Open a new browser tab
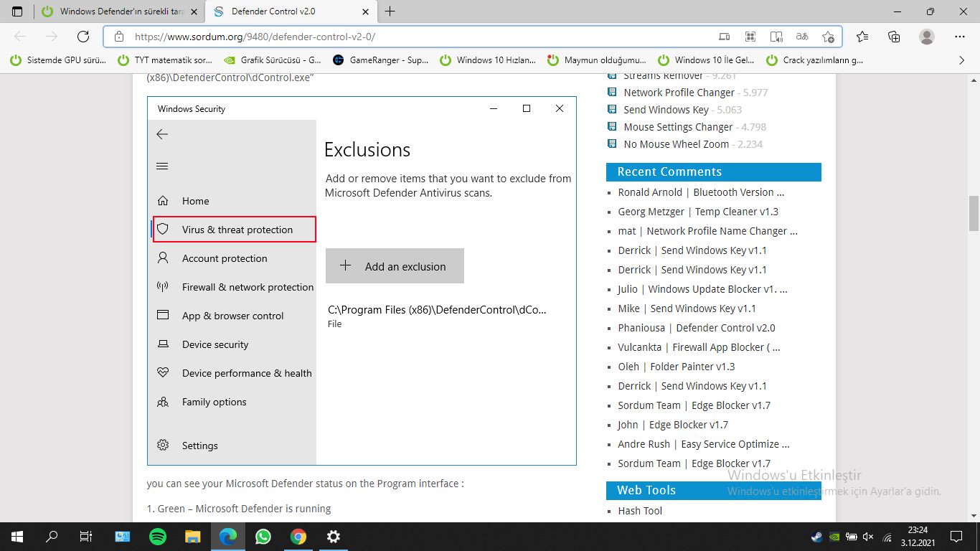The height and width of the screenshot is (551, 980). pyautogui.click(x=390, y=11)
